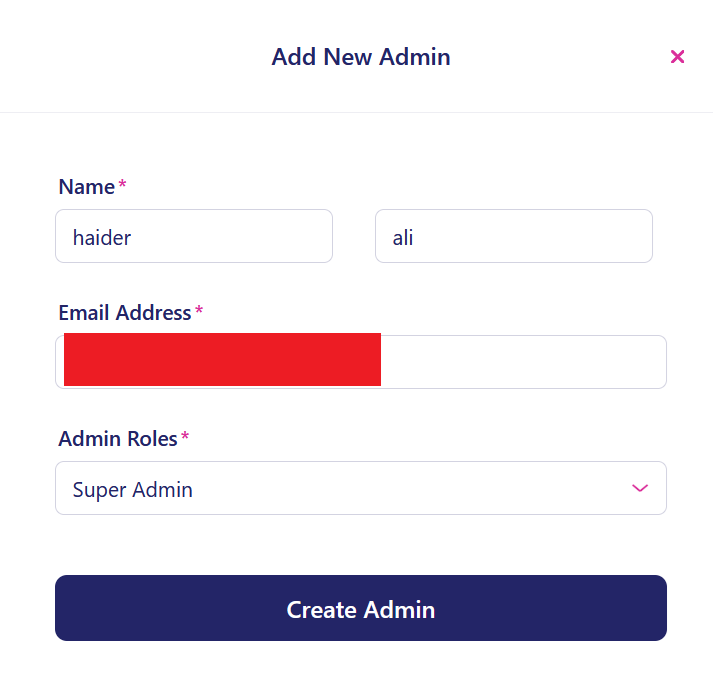Click the word 'haider' in the name box
Screen dimensions: 713x679
[102, 238]
